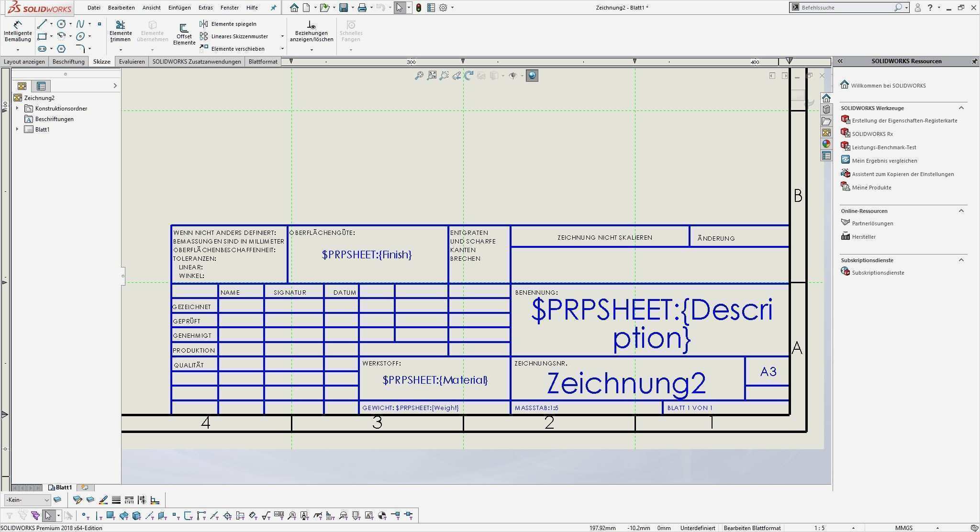
Task: Open the layer selection -Kein- combo box
Action: (x=27, y=499)
